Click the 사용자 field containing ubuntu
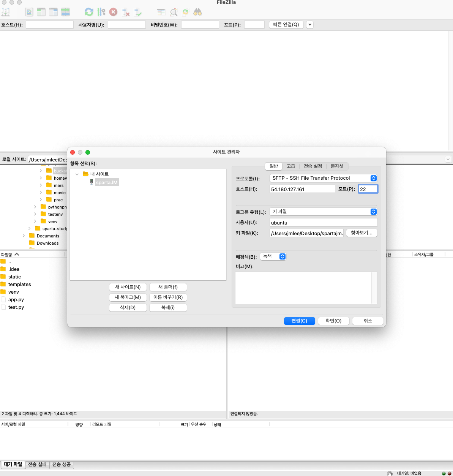 [x=324, y=222]
